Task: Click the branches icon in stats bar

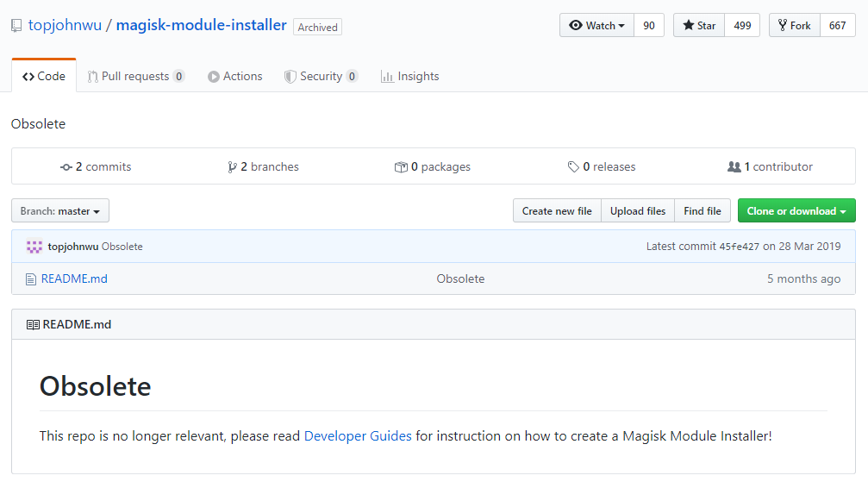Action: [232, 167]
